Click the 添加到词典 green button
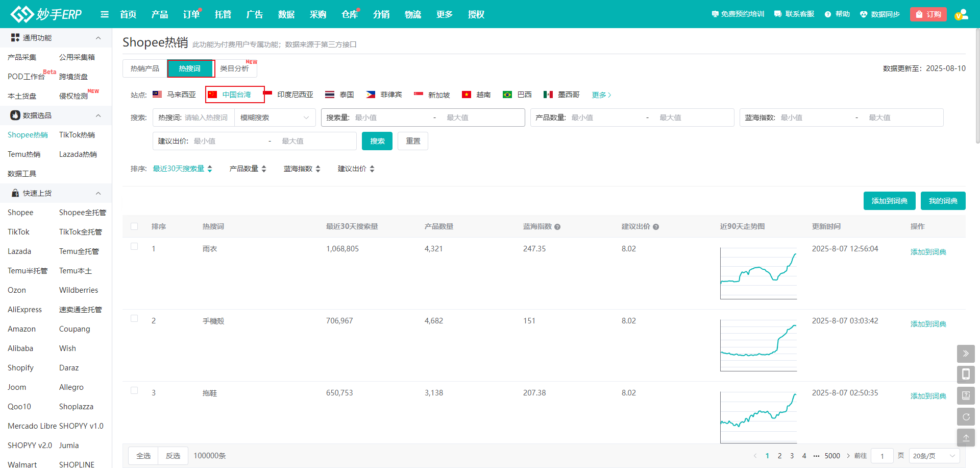The width and height of the screenshot is (980, 468). (x=890, y=201)
